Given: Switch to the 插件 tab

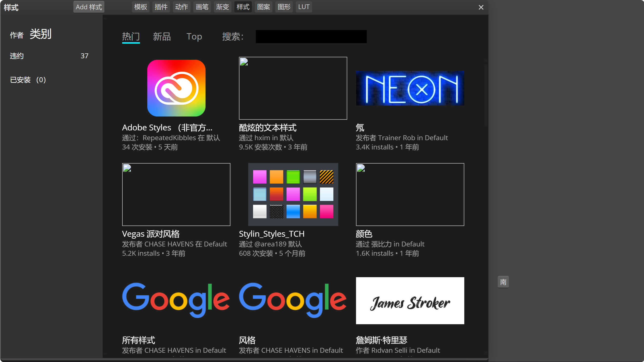Looking at the screenshot, I should [161, 7].
